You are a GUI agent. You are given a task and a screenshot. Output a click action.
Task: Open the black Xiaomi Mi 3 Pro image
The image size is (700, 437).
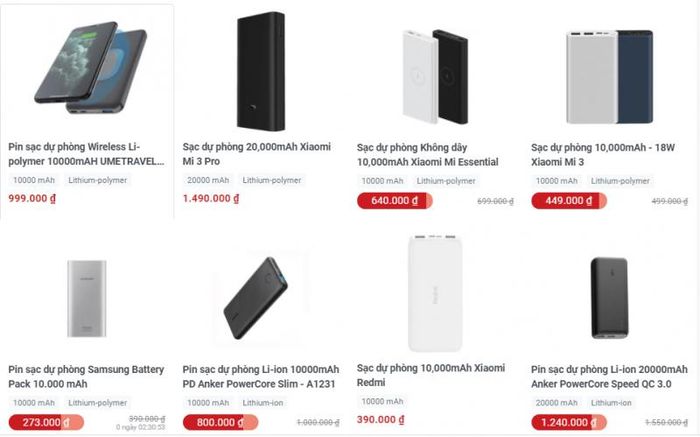pyautogui.click(x=261, y=71)
